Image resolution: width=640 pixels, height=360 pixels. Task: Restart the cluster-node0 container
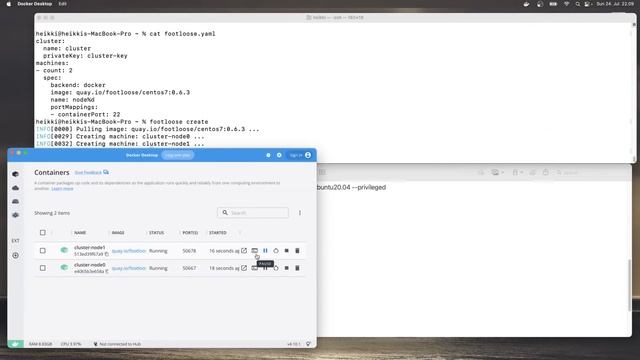(276, 268)
